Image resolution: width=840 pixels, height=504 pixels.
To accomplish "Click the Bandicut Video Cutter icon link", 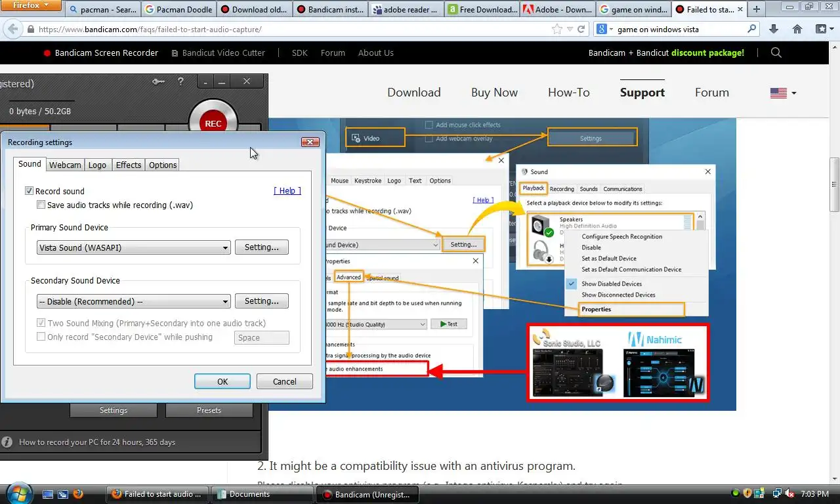I will coord(219,52).
